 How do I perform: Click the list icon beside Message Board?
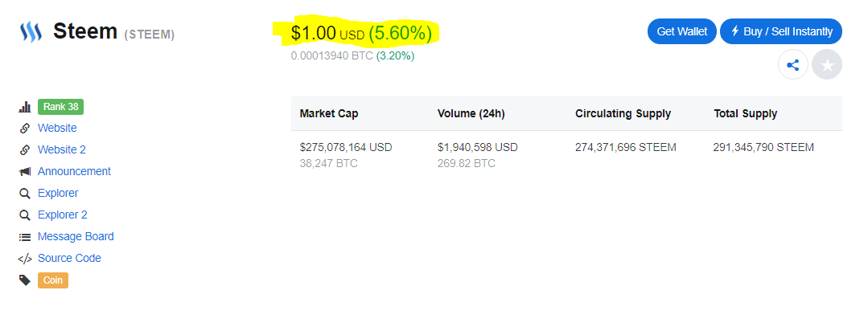pyautogui.click(x=24, y=237)
